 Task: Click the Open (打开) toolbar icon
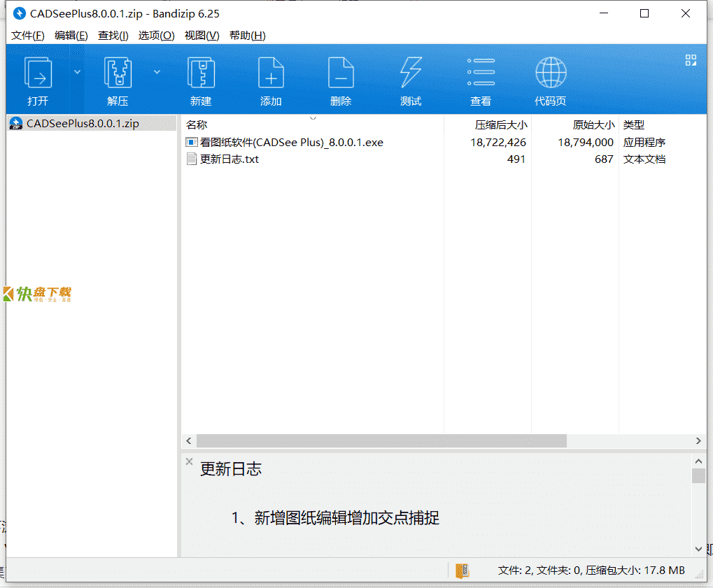38,73
